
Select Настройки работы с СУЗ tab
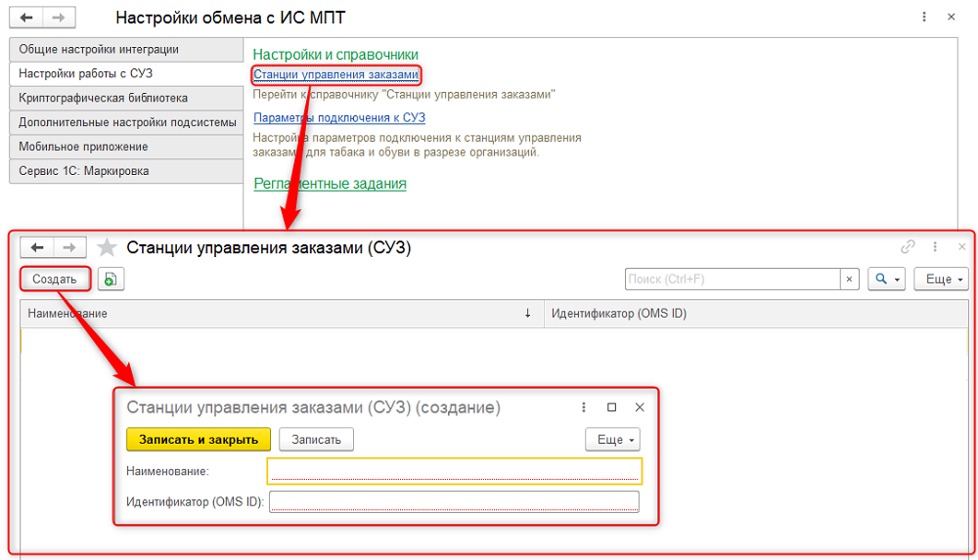[x=126, y=73]
